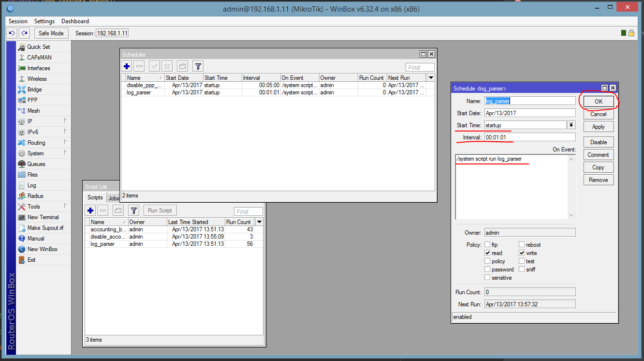Open Quick Set from sidebar
The height and width of the screenshot is (361, 644).
38,47
